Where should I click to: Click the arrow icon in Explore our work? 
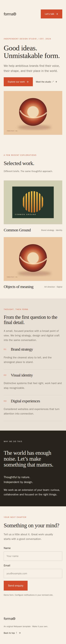(x=27, y=82)
